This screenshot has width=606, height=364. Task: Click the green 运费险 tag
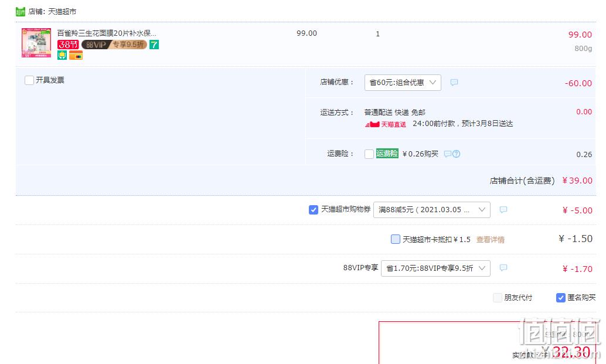(387, 154)
